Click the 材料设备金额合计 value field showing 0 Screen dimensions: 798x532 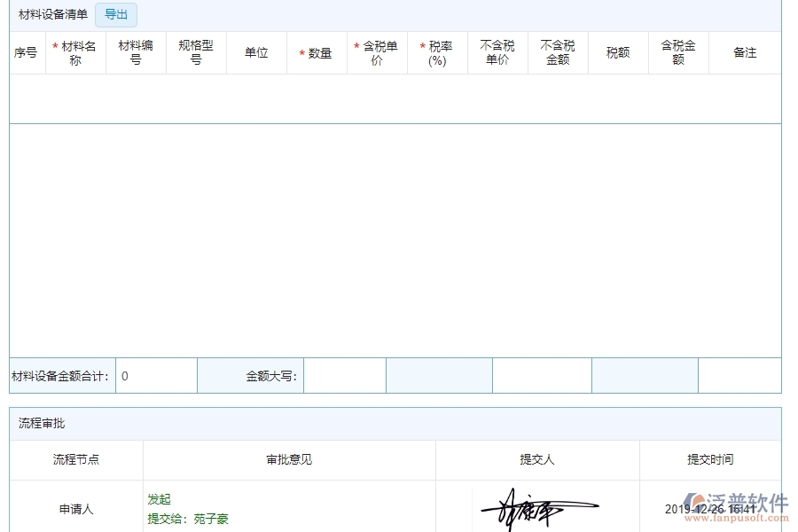point(158,375)
